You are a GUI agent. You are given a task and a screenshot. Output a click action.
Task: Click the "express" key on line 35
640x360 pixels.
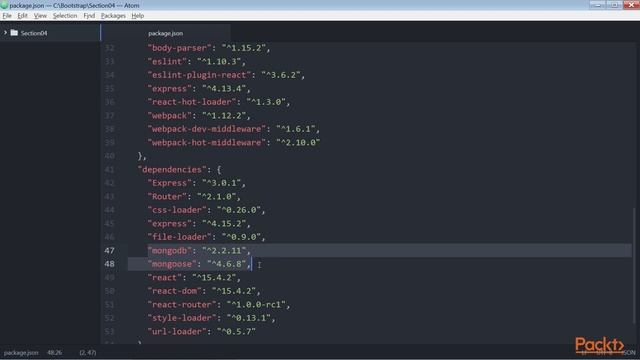point(170,88)
